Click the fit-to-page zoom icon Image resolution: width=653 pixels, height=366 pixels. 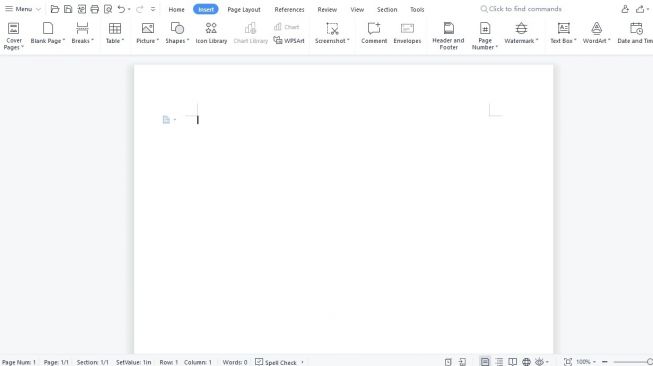[x=568, y=362]
